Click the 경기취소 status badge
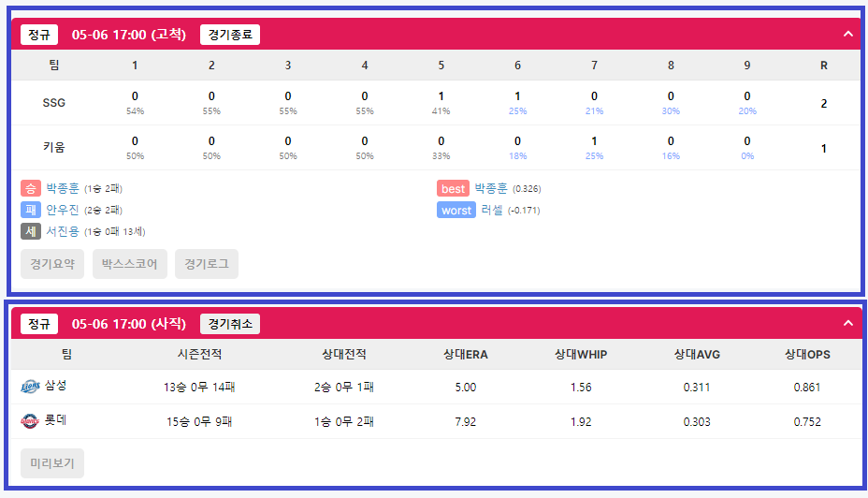This screenshot has width=868, height=498. pyautogui.click(x=230, y=324)
